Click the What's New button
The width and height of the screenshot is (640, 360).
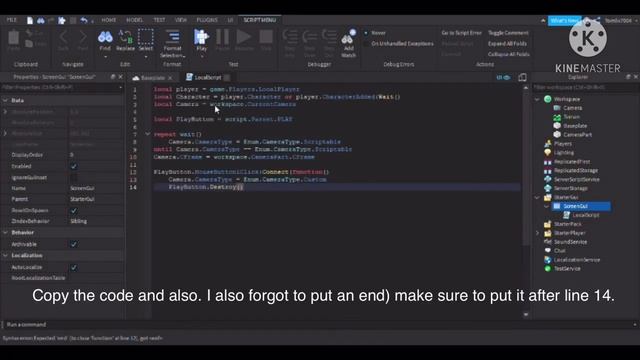(564, 20)
